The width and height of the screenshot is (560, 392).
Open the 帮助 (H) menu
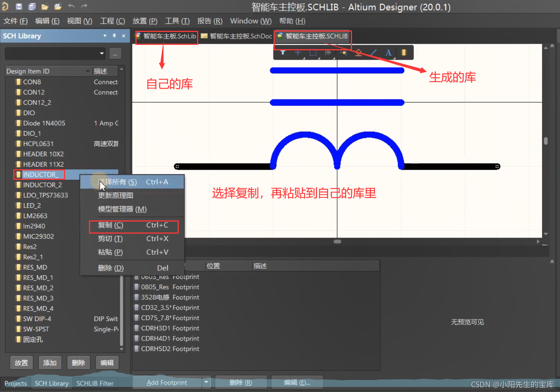pyautogui.click(x=292, y=21)
